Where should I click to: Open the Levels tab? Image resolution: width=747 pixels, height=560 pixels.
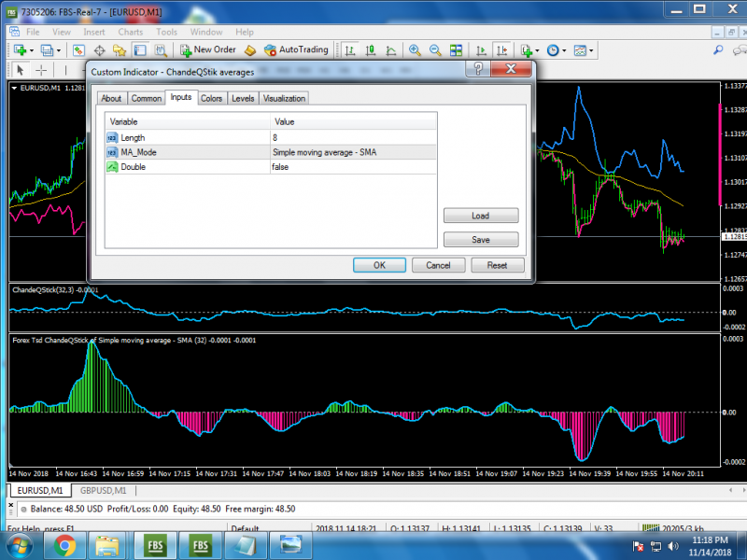coord(243,98)
